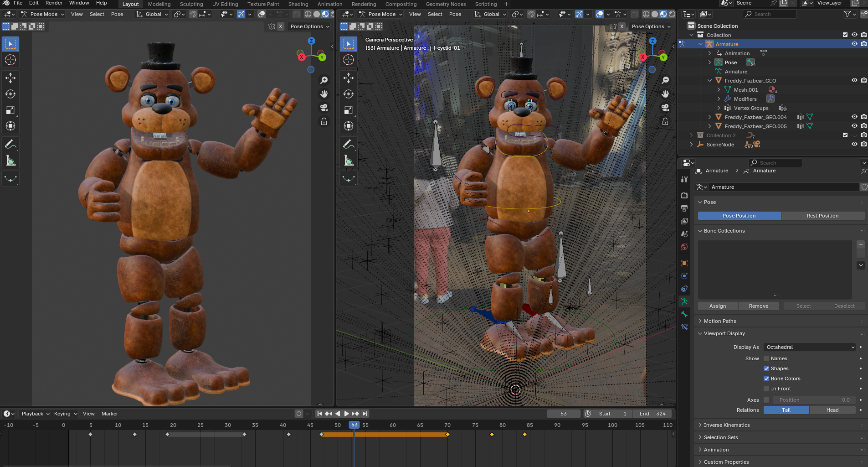The height and width of the screenshot is (467, 868).
Task: Choose the Measure tool in left viewport
Action: [10, 160]
